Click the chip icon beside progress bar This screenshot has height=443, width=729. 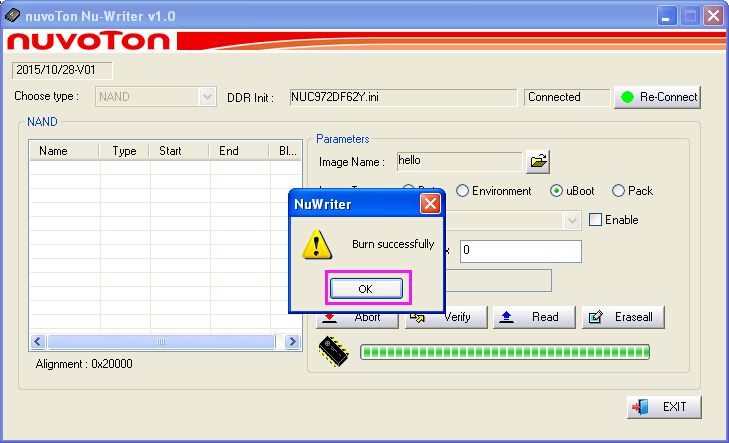pos(333,350)
